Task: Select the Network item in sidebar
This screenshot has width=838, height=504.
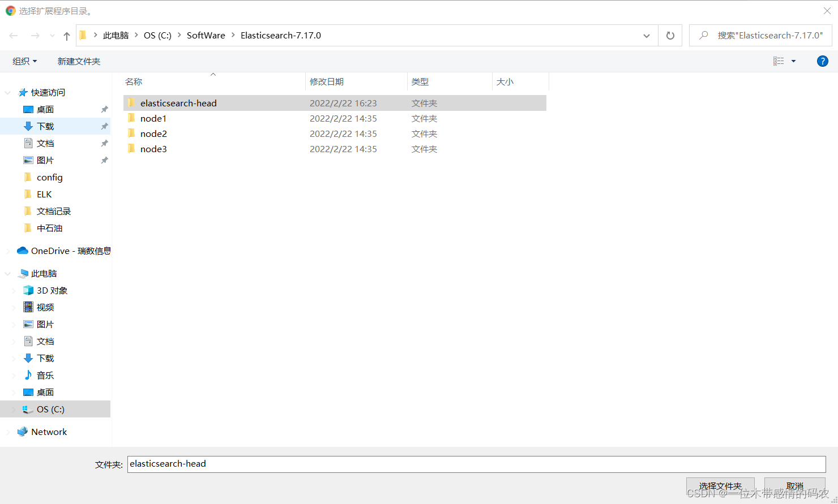Action: click(x=49, y=432)
